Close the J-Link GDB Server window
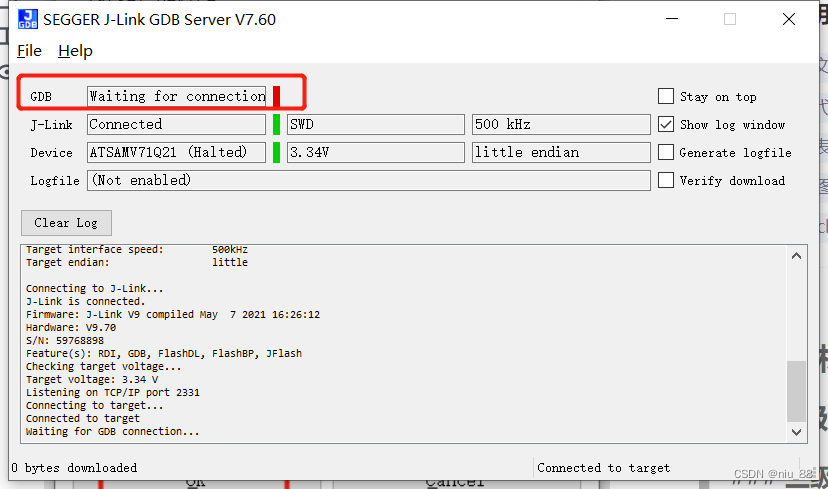 pos(788,19)
